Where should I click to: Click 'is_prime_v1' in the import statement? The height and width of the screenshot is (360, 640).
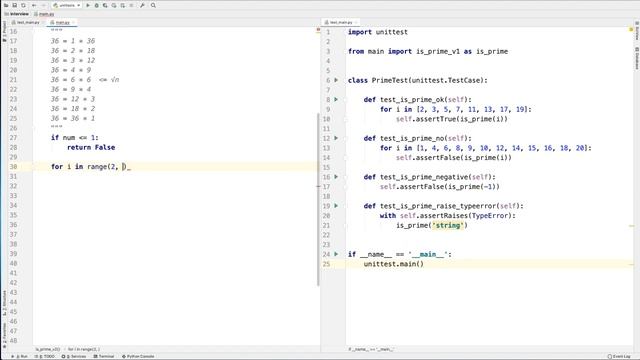(x=438, y=51)
